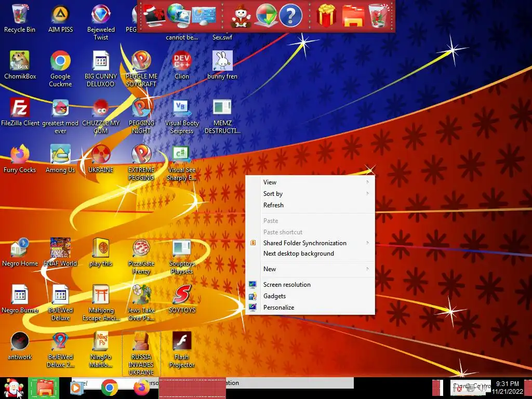Expand the New submenu arrow
The image size is (532, 399).
(367, 269)
